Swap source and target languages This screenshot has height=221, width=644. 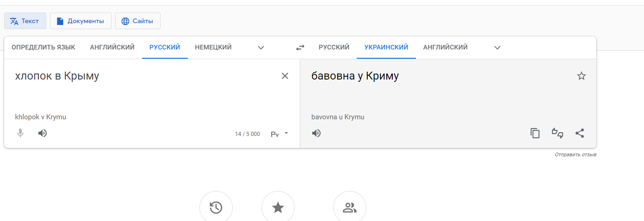click(300, 47)
